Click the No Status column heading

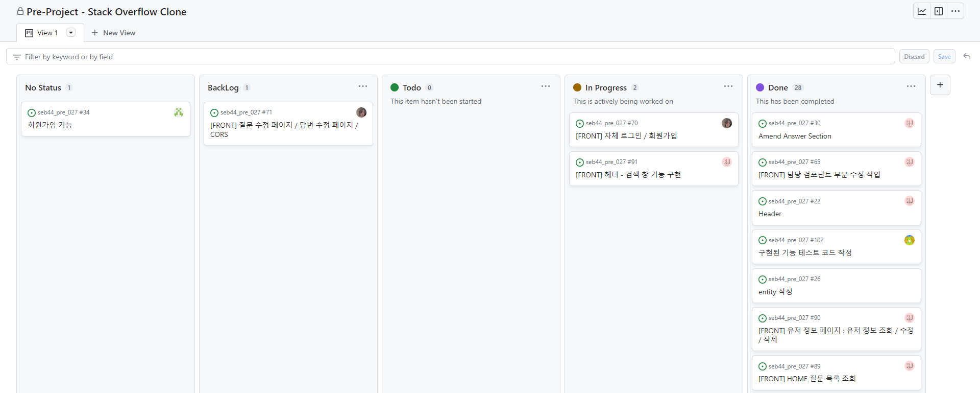pos(43,88)
